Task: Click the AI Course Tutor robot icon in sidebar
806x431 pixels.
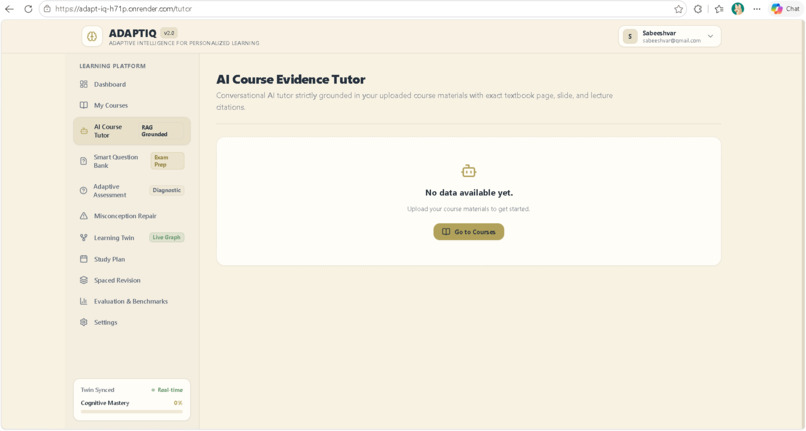Action: pos(84,131)
